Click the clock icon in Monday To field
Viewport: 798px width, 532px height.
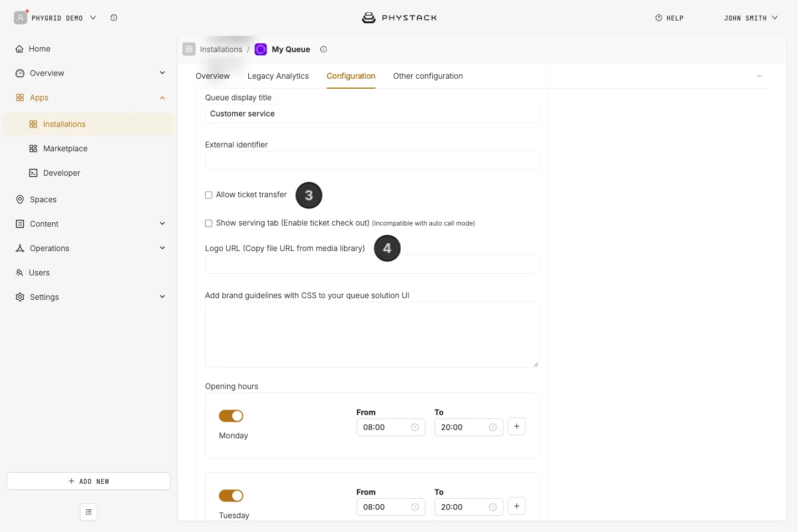[493, 427]
